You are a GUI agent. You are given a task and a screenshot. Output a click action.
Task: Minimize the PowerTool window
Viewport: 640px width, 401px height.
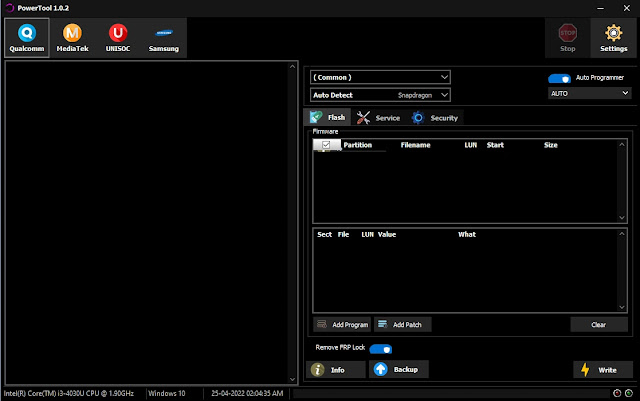(x=600, y=8)
